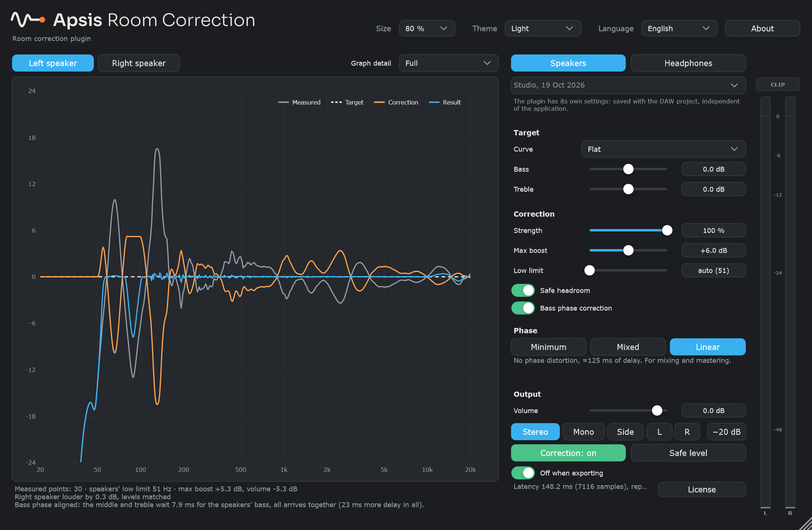Open the Size 80 % dropdown

point(427,28)
